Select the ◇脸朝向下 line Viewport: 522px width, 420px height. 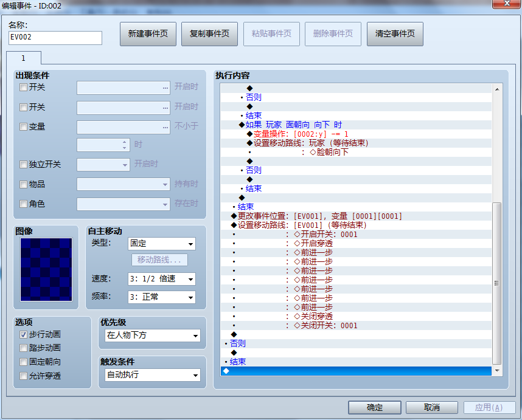point(356,153)
